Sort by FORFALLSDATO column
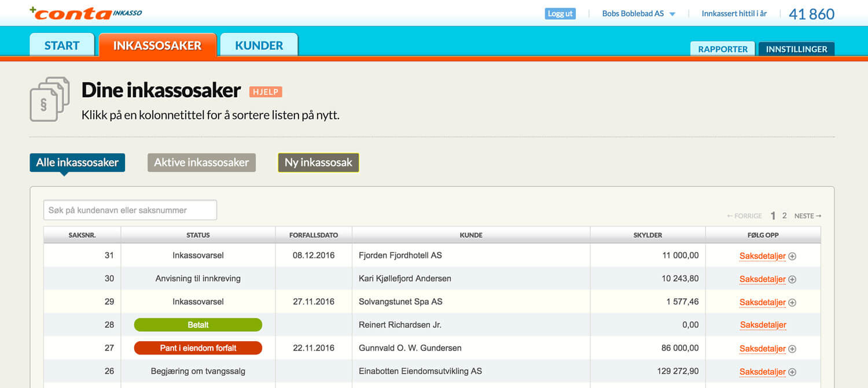The height and width of the screenshot is (388, 868). 314,235
